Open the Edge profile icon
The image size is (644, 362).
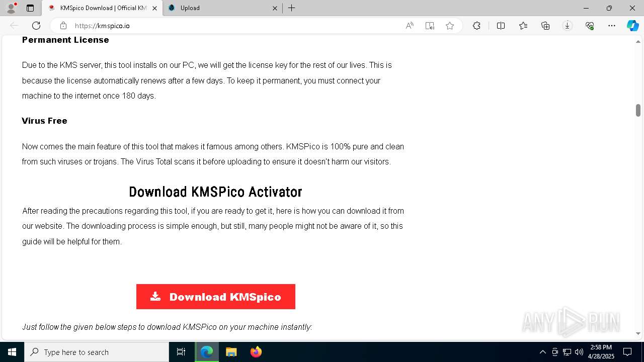11,8
